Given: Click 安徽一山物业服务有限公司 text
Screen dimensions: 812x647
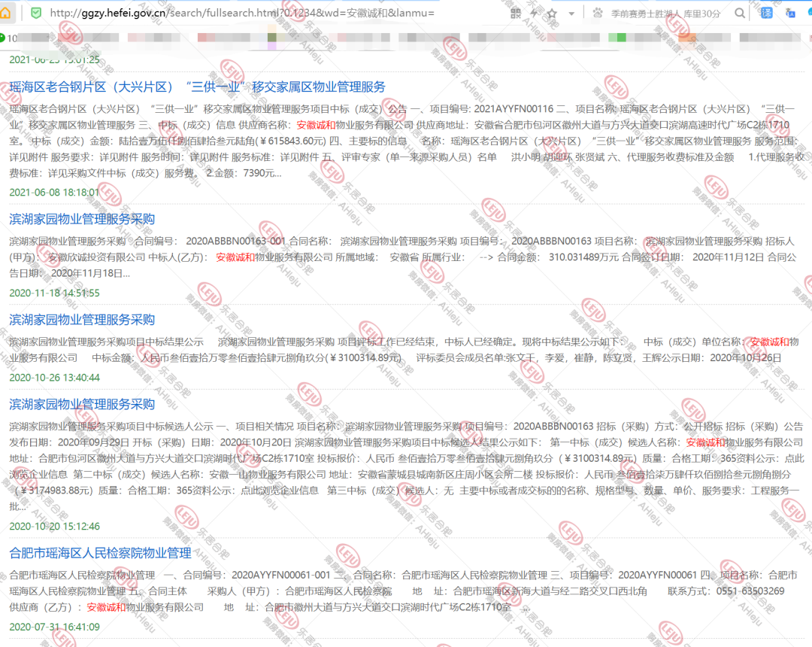Looking at the screenshot, I should (x=268, y=474).
